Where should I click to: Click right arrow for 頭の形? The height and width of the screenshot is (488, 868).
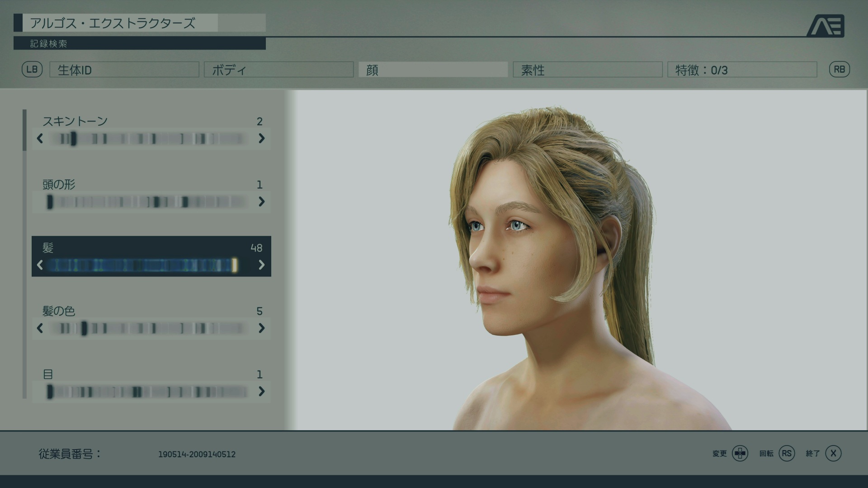pyautogui.click(x=261, y=202)
